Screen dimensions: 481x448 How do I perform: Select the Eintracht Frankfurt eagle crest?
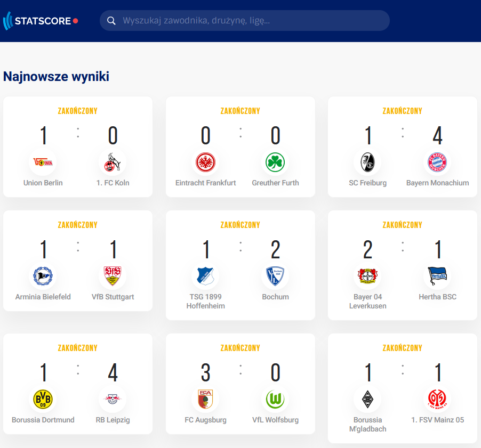(205, 162)
